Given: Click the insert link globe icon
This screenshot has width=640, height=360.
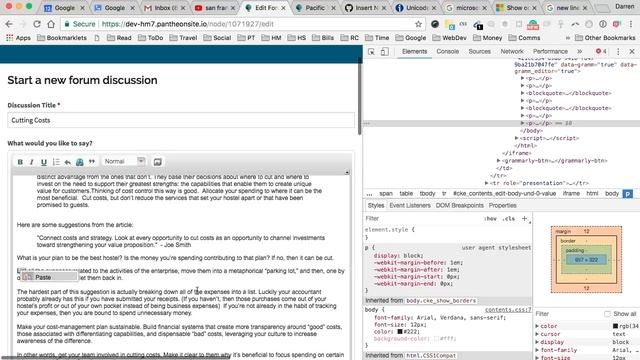Looking at the screenshot, I should pyautogui.click(x=80, y=162).
